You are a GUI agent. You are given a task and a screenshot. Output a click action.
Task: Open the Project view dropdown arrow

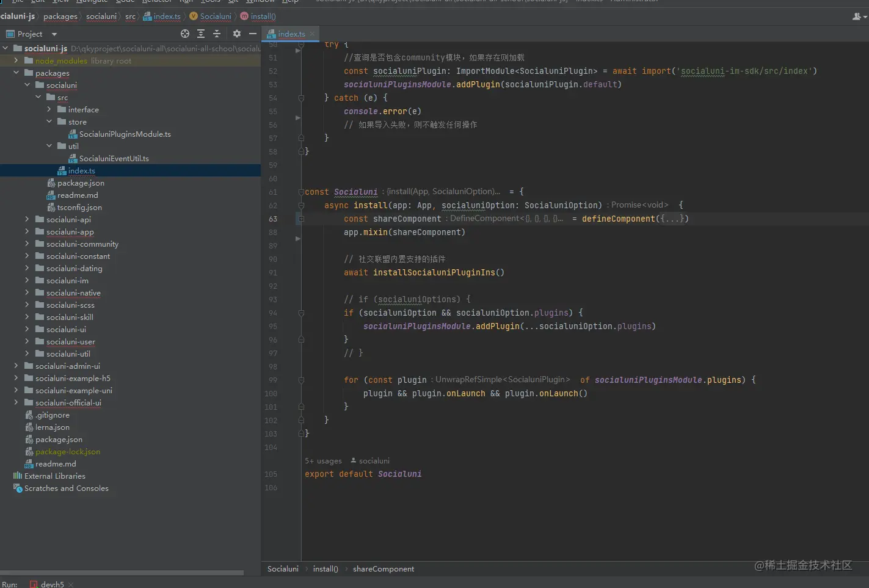(54, 34)
